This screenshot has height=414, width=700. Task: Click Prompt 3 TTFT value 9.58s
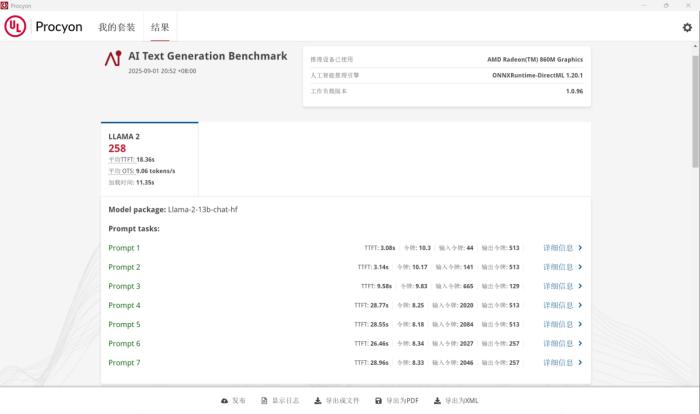tap(384, 286)
